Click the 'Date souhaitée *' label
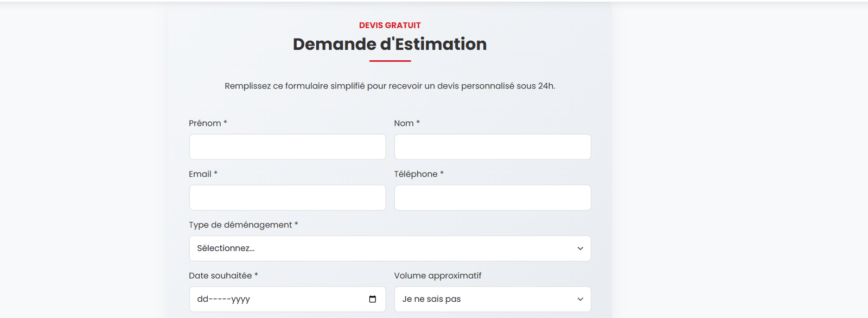Viewport: 868px width, 318px height. tap(223, 276)
